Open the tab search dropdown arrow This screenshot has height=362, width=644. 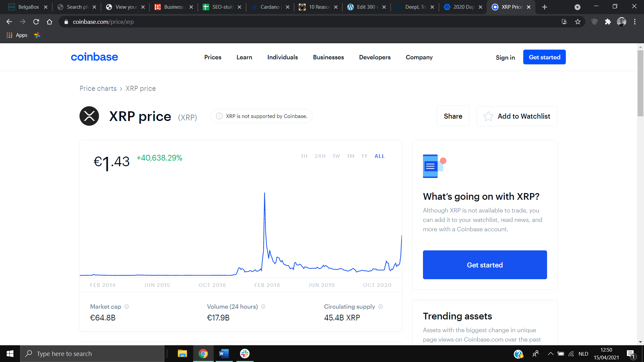coord(577,7)
